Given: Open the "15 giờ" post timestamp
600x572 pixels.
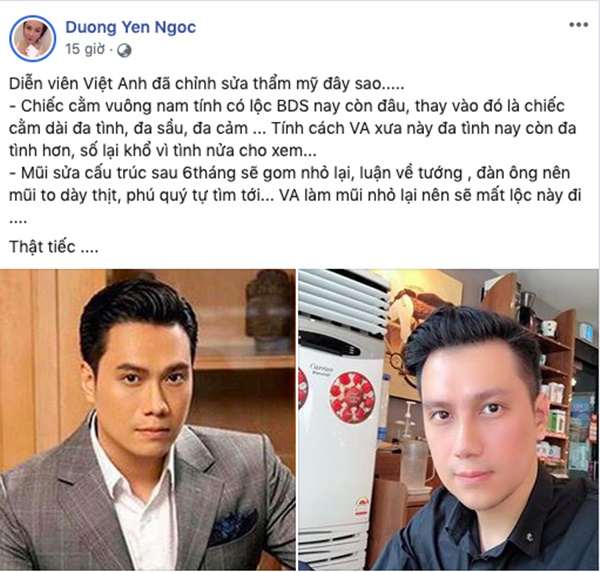Looking at the screenshot, I should point(84,49).
